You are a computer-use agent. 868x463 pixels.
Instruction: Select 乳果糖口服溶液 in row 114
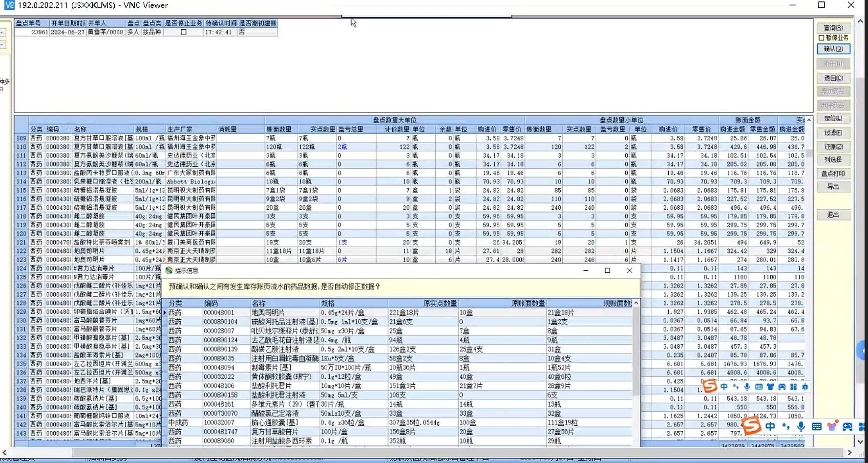[103, 182]
